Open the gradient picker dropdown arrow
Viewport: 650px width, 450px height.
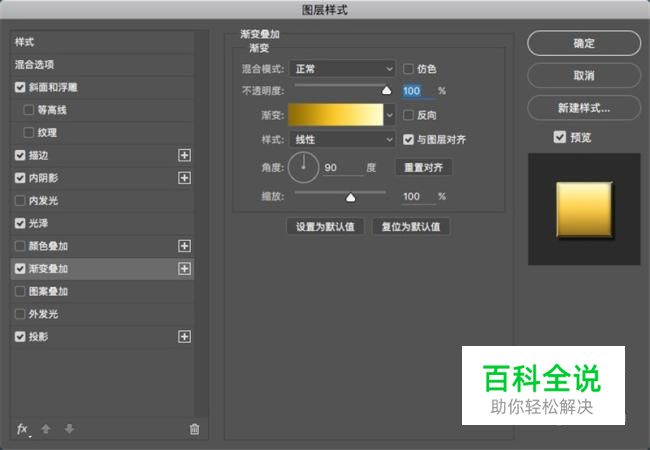[x=389, y=115]
